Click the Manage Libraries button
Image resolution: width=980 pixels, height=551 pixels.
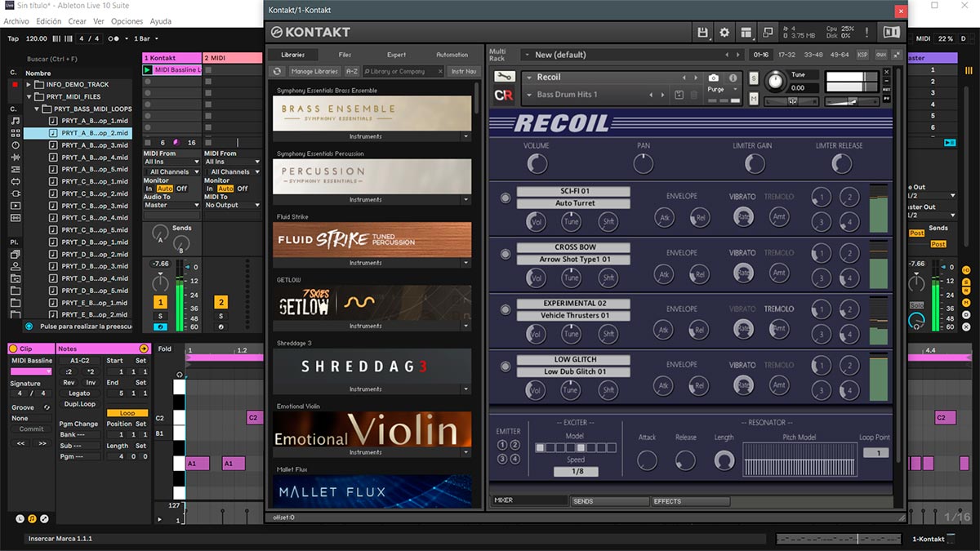pos(314,72)
